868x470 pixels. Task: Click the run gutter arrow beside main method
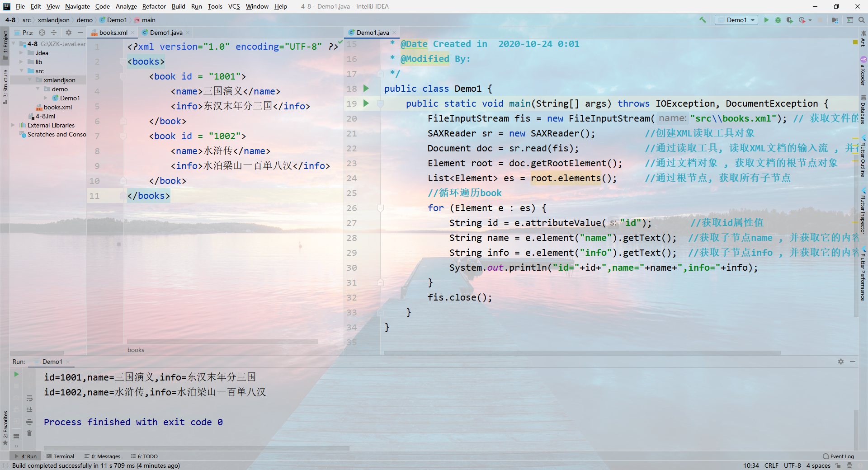tap(366, 103)
